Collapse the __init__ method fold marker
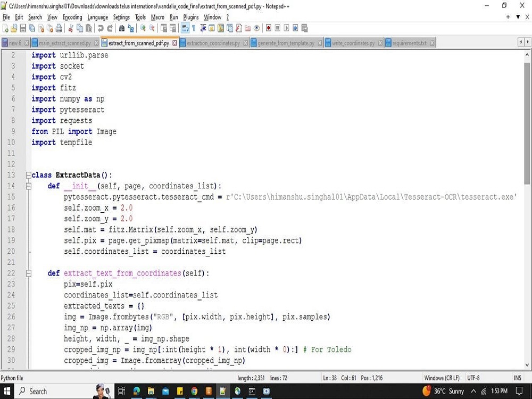Image resolution: width=532 pixels, height=399 pixels. (x=29, y=186)
